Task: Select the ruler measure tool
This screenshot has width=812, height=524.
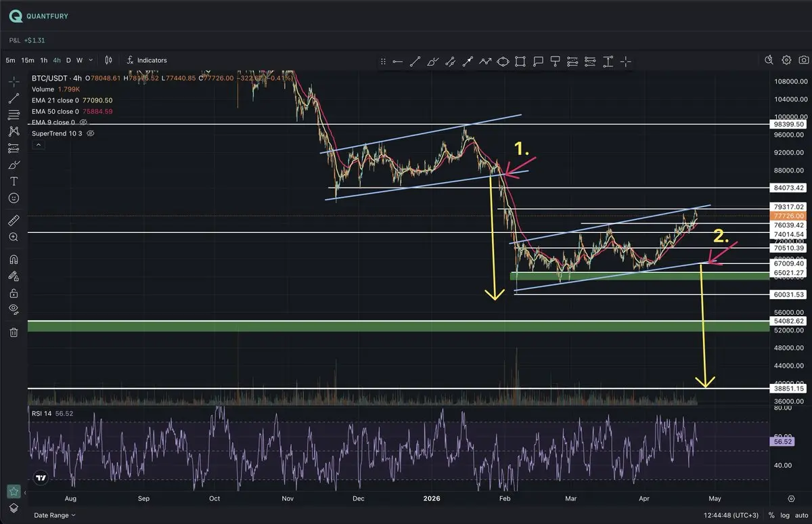Action: [14, 221]
